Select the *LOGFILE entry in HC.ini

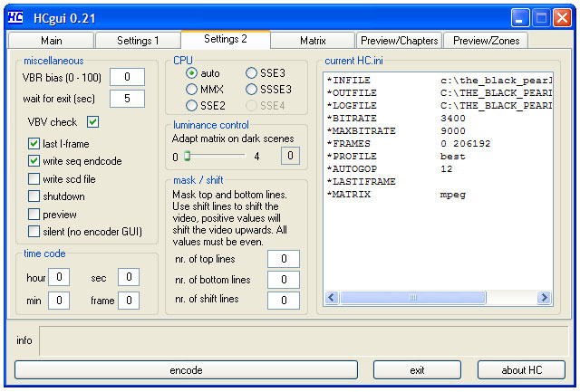point(439,106)
